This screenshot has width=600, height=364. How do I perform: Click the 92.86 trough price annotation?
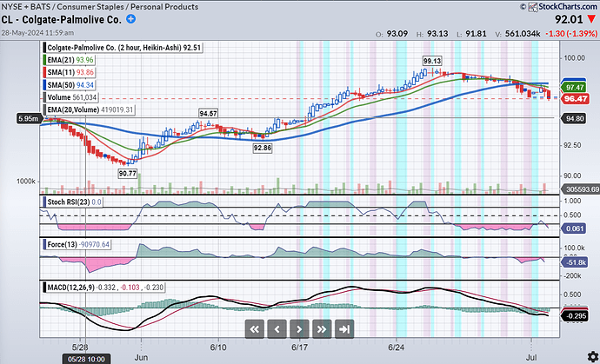click(263, 148)
